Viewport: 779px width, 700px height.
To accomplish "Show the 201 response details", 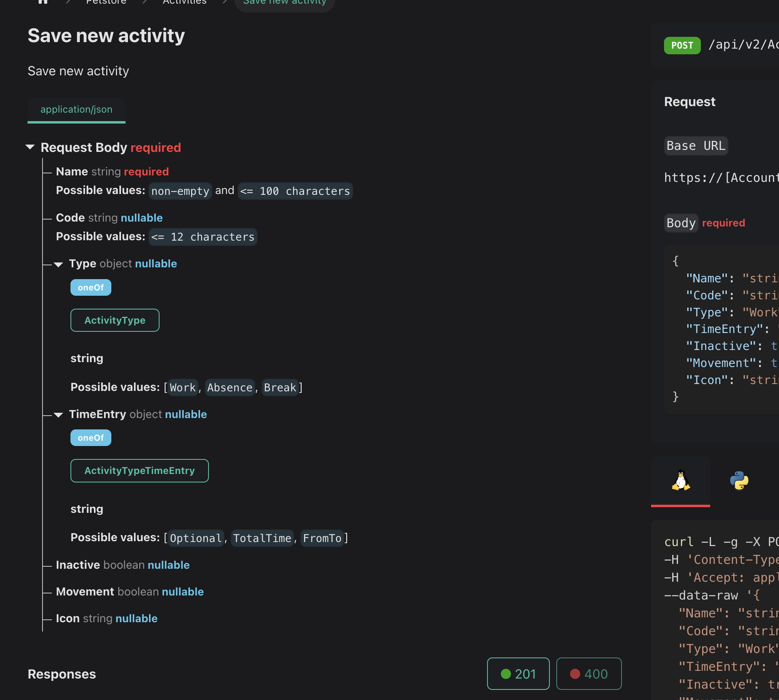I will (x=518, y=674).
